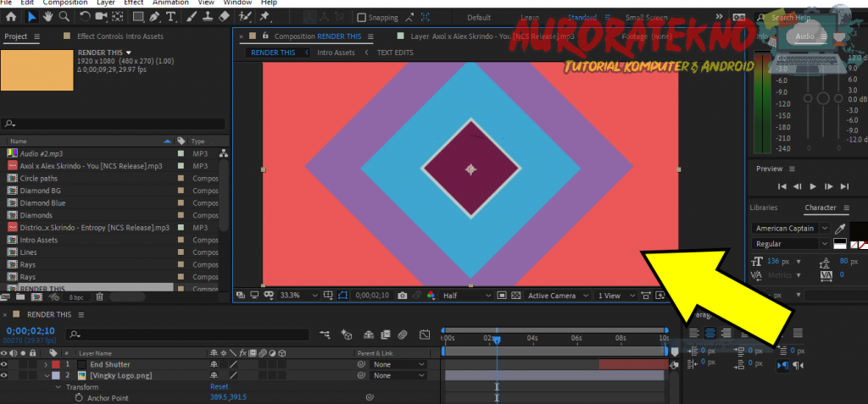Open the Effect menu
The width and height of the screenshot is (868, 404).
pyautogui.click(x=133, y=3)
